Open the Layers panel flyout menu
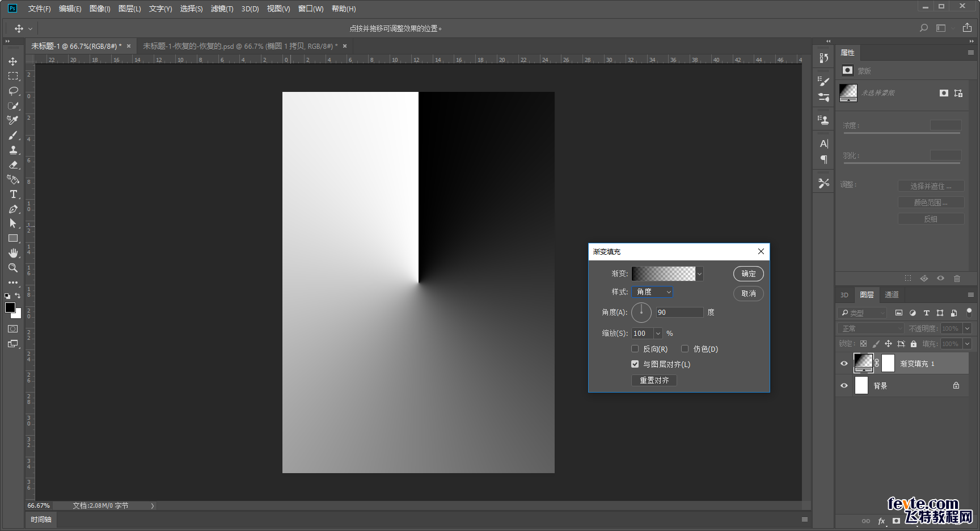This screenshot has width=980, height=531. click(x=970, y=294)
